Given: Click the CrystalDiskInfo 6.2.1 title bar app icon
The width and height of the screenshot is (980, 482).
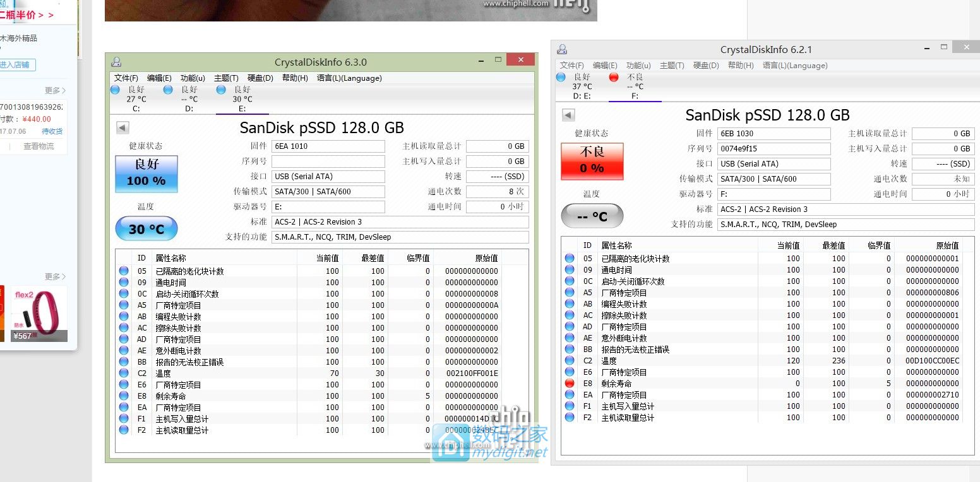Looking at the screenshot, I should (562, 49).
